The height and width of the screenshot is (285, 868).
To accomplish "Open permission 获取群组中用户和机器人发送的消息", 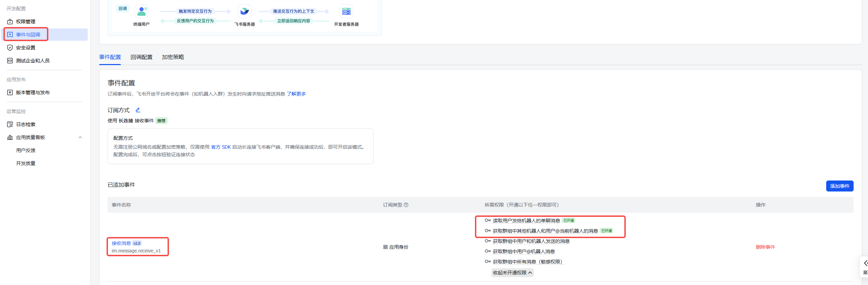I will 531,241.
